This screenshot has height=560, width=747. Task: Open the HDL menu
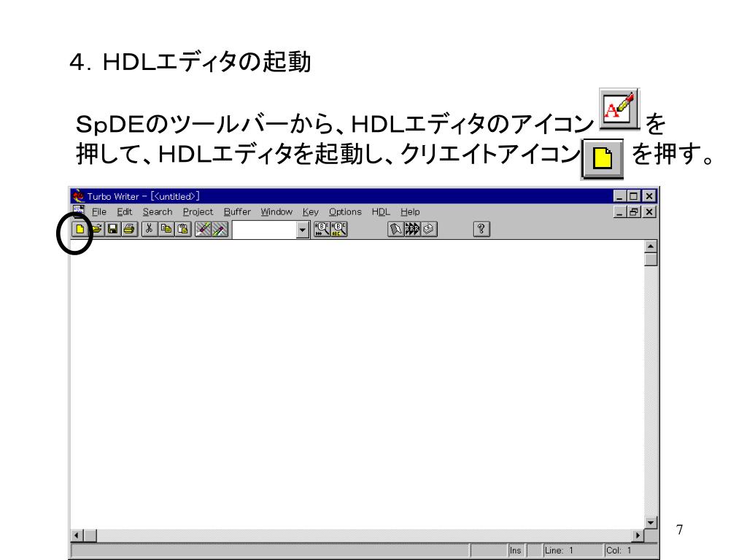click(381, 212)
